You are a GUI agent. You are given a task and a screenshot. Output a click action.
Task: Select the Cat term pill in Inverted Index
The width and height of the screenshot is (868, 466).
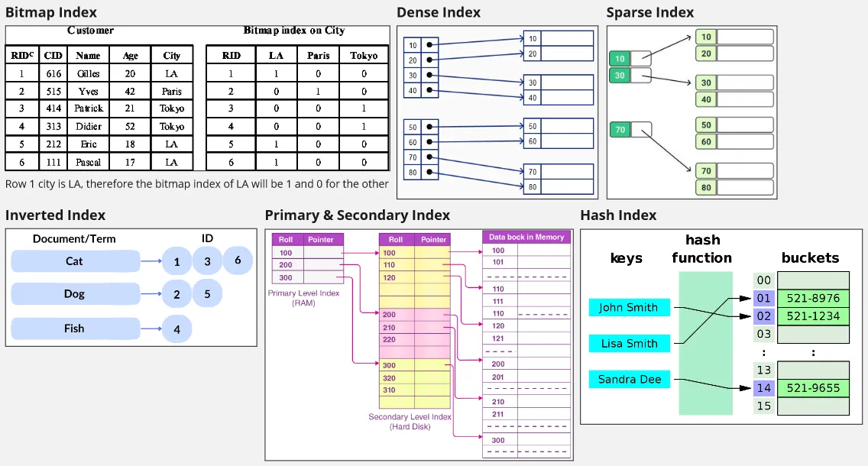click(x=74, y=261)
